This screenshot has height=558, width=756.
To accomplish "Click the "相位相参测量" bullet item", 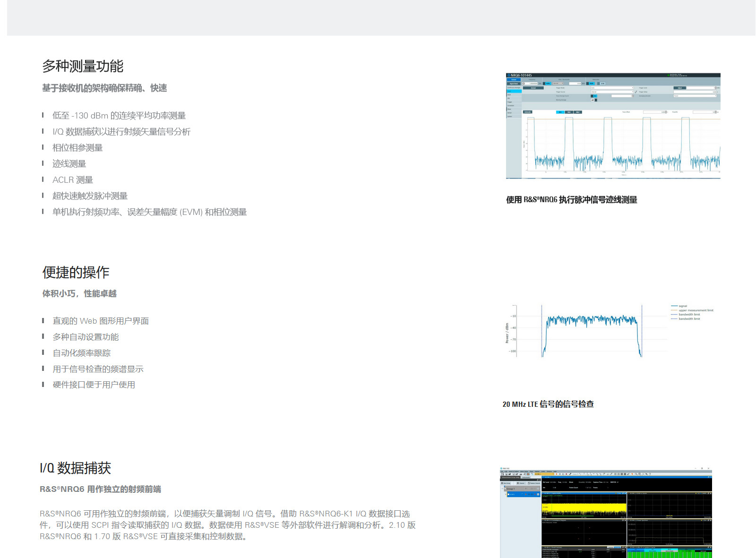I will pos(77,148).
